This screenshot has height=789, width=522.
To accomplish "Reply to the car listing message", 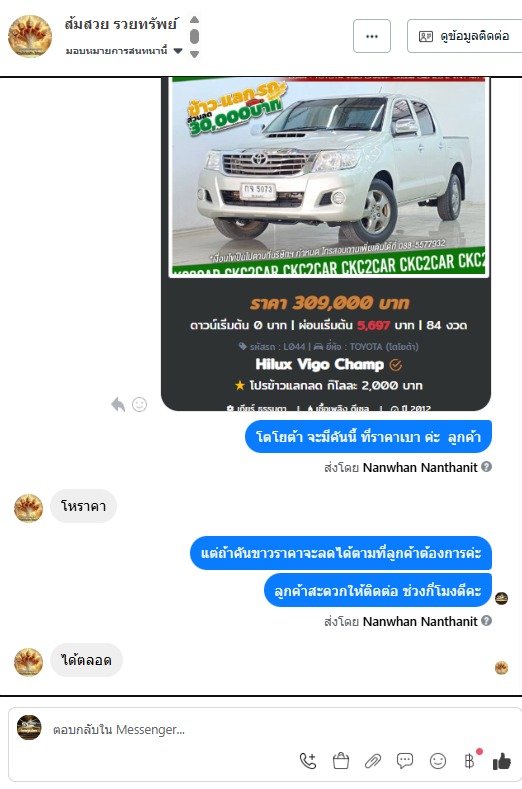I will (118, 404).
